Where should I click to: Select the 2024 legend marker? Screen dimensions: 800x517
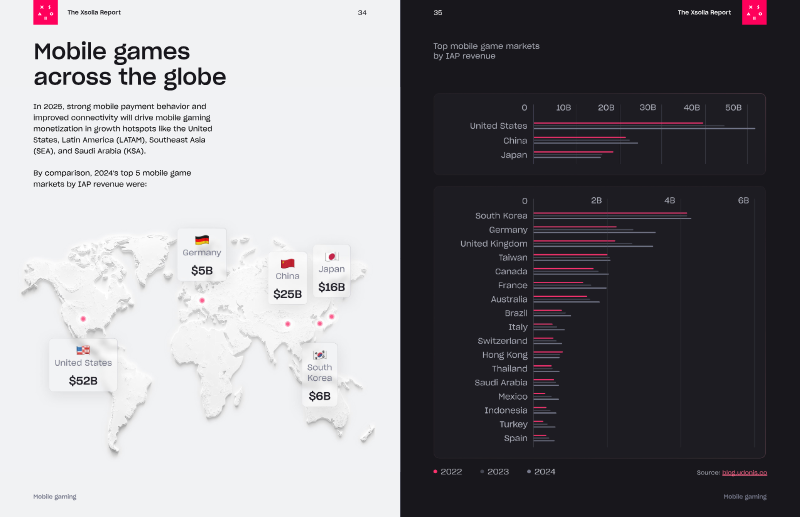[x=528, y=471]
